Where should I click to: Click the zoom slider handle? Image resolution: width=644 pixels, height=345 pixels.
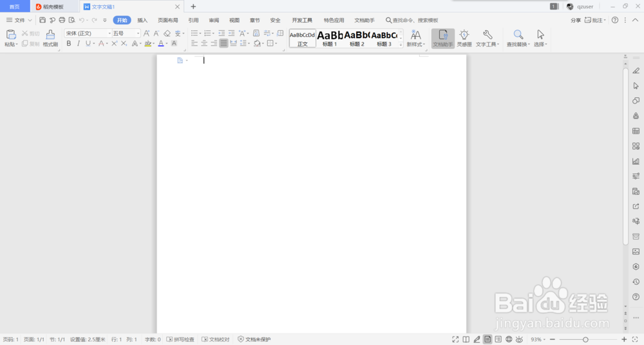click(x=585, y=339)
